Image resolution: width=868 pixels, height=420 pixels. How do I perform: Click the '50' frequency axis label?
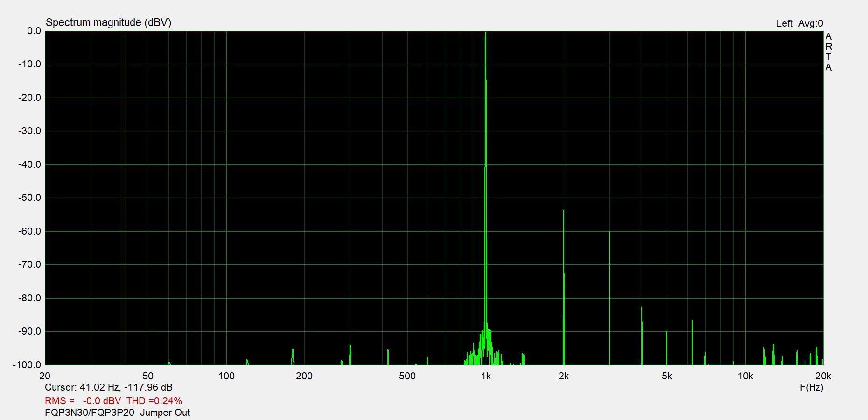click(x=148, y=376)
